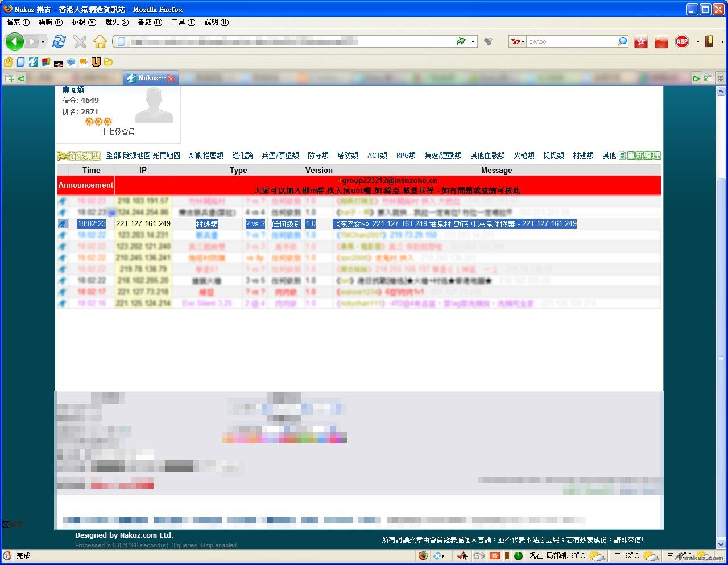Filter by 防守類 category
The height and width of the screenshot is (565, 728).
318,156
